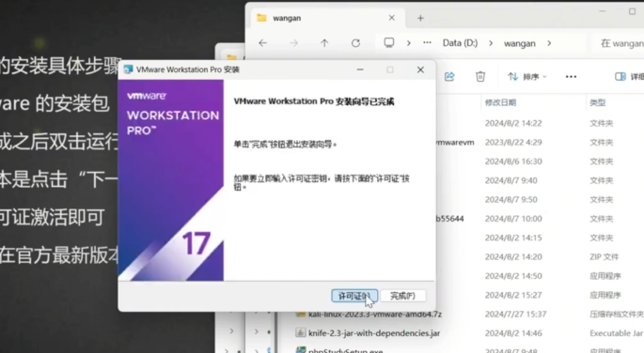The height and width of the screenshot is (353, 644).
Task: Expand the chevron after Data (D:) breadcrumb
Action: [x=491, y=43]
